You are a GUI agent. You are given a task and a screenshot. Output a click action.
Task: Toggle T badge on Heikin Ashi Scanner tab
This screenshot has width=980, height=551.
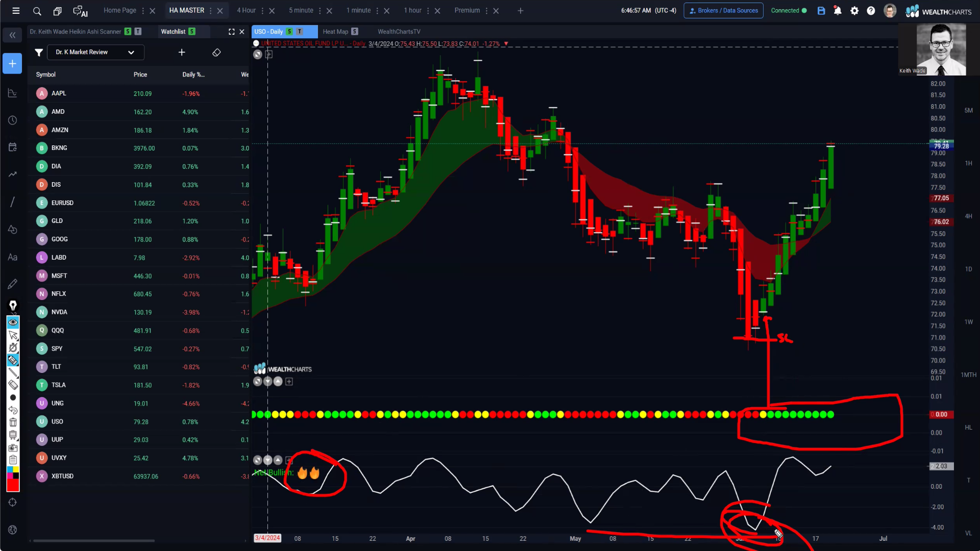click(x=138, y=32)
